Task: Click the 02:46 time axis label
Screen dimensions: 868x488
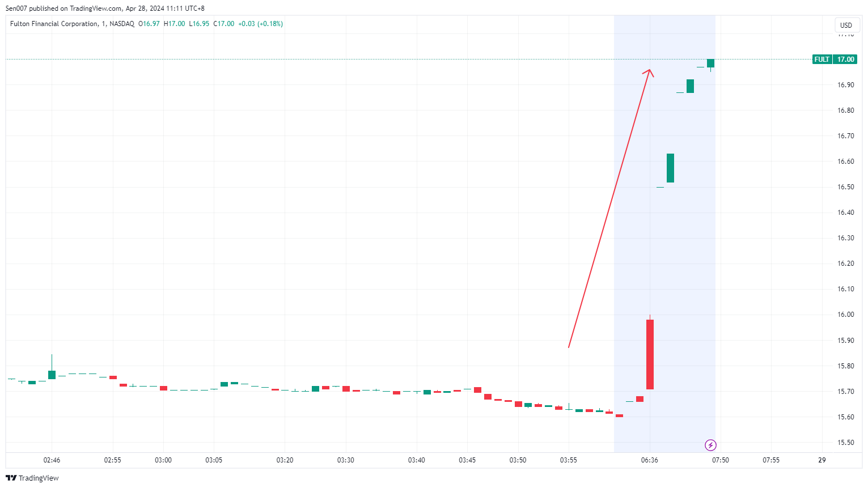Action: (52, 460)
